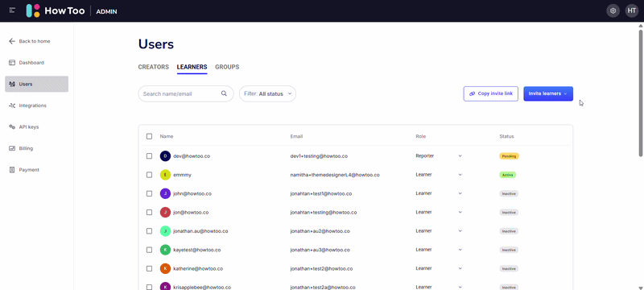Select the kayetest@howtoo.co row checkbox

[149, 250]
